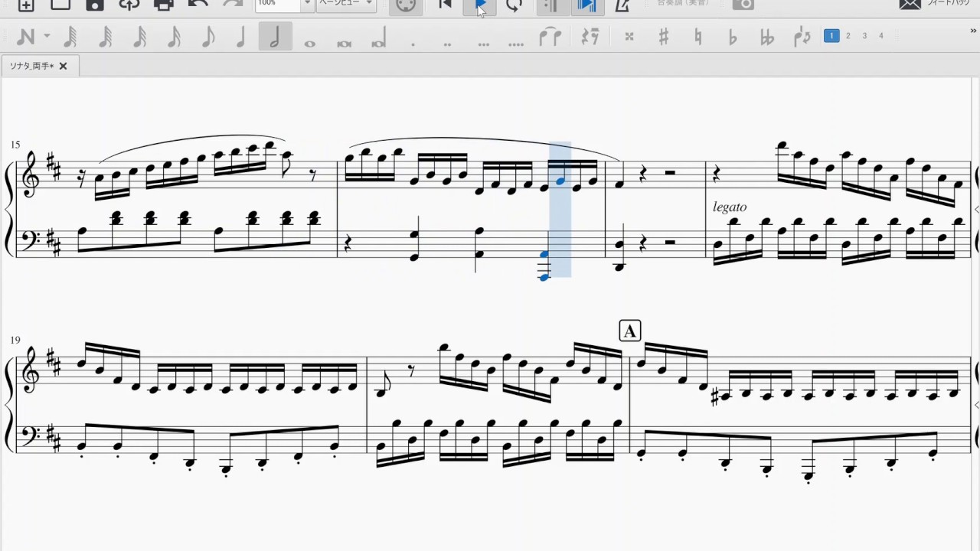The width and height of the screenshot is (980, 551).
Task: Flip note stem direction
Action: click(x=802, y=37)
